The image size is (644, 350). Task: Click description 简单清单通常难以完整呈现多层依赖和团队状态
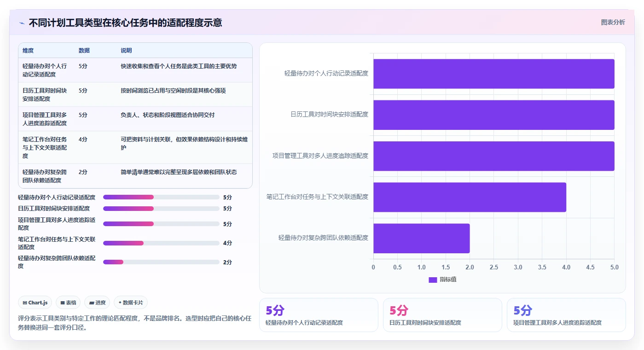pyautogui.click(x=179, y=172)
